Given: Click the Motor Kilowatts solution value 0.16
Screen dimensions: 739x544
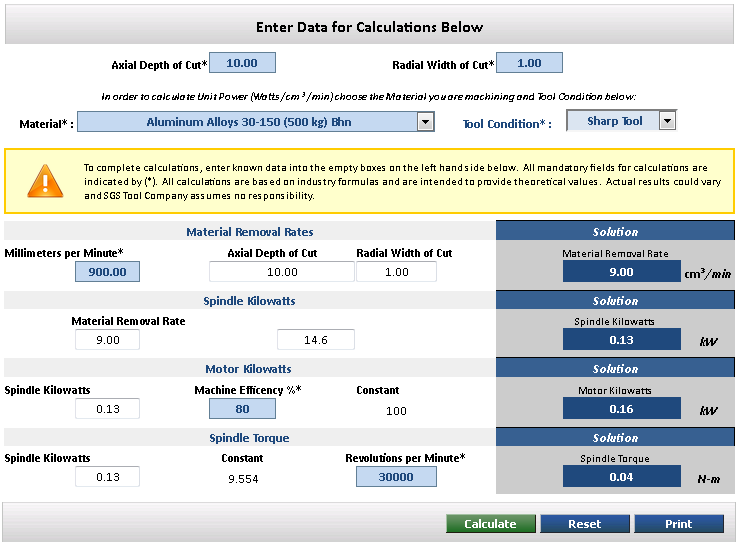Looking at the screenshot, I should (x=621, y=408).
